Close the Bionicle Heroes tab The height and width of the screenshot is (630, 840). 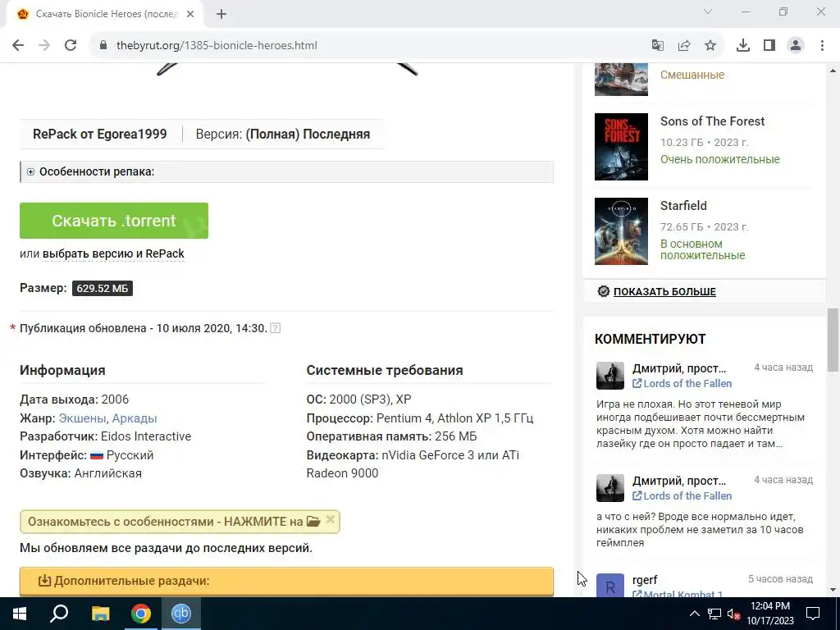pyautogui.click(x=190, y=15)
